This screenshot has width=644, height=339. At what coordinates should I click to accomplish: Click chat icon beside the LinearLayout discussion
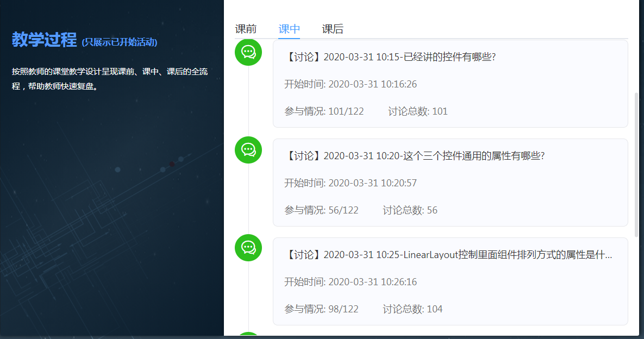tap(248, 248)
